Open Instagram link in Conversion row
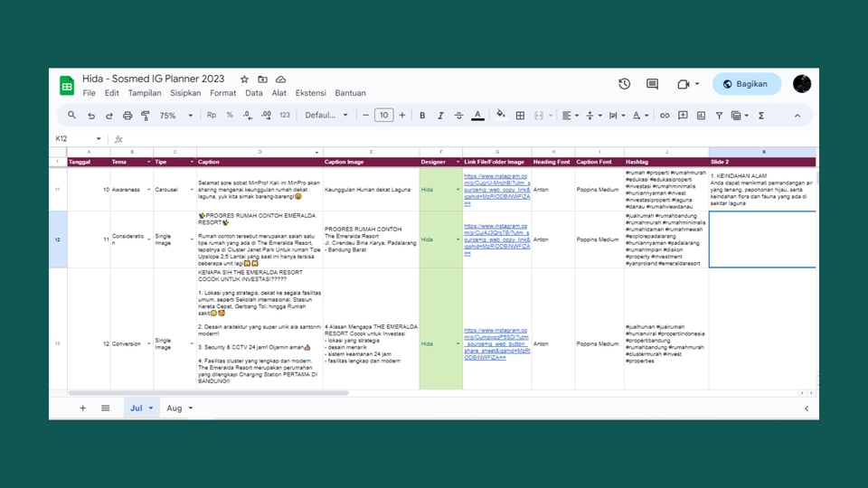The image size is (868, 488). [x=497, y=343]
